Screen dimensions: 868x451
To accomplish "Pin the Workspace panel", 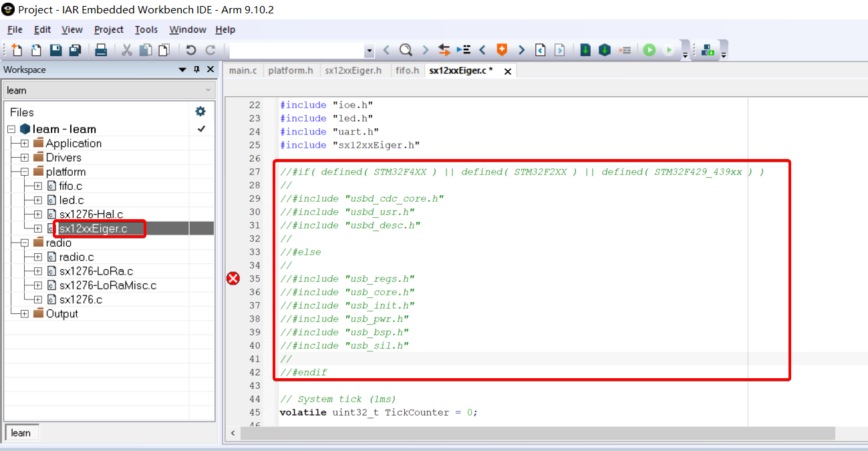I will 196,69.
